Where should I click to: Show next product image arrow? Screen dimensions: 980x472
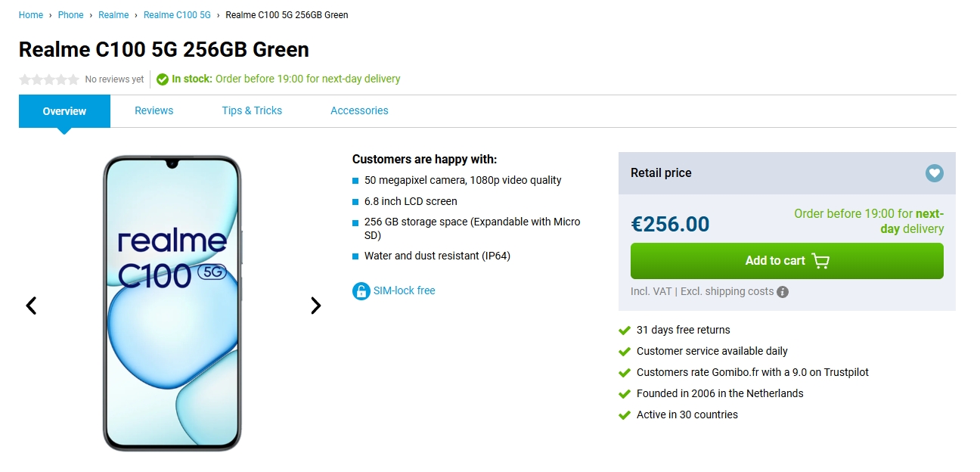[x=316, y=306]
